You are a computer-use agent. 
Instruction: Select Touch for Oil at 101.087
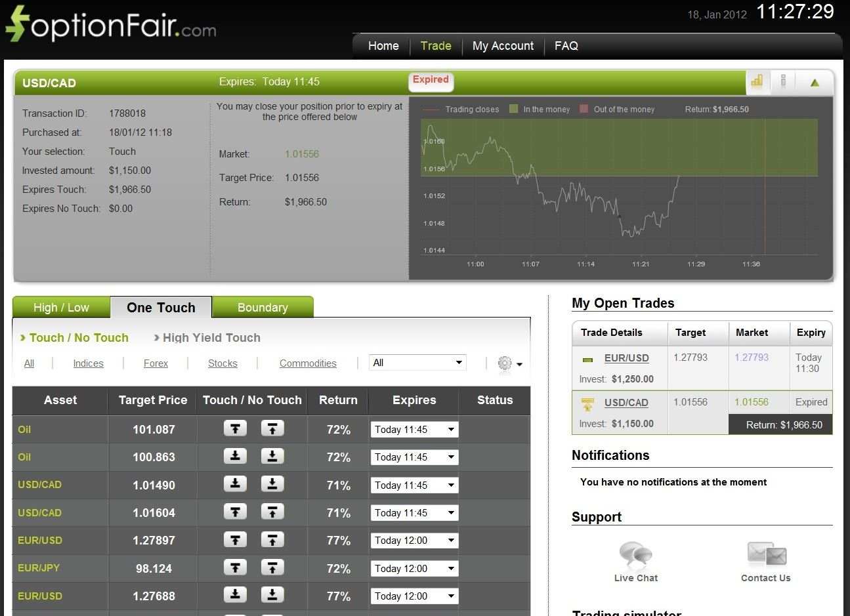[x=235, y=429]
